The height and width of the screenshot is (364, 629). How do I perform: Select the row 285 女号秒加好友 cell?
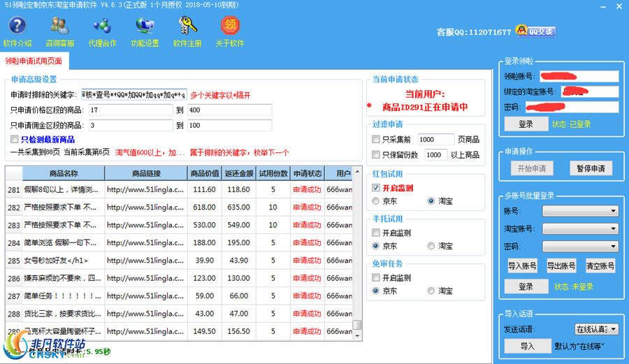point(64,260)
